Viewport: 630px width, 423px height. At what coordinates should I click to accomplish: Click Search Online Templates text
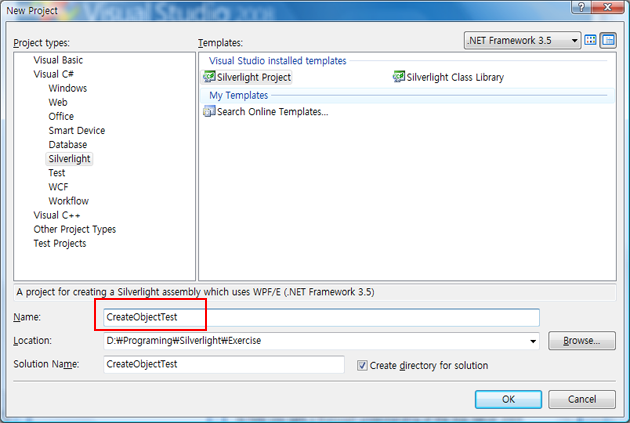tap(272, 112)
